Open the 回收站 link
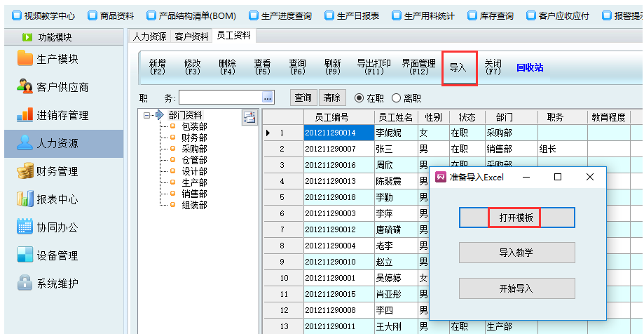 click(530, 68)
